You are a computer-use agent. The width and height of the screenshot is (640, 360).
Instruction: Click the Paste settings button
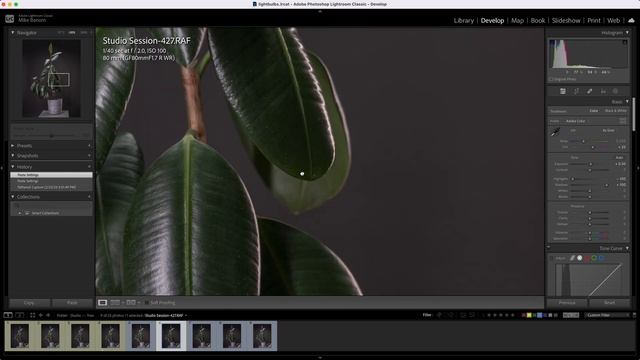click(72, 303)
